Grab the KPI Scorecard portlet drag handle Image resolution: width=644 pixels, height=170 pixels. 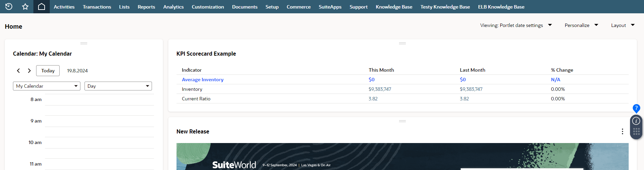pos(402,43)
